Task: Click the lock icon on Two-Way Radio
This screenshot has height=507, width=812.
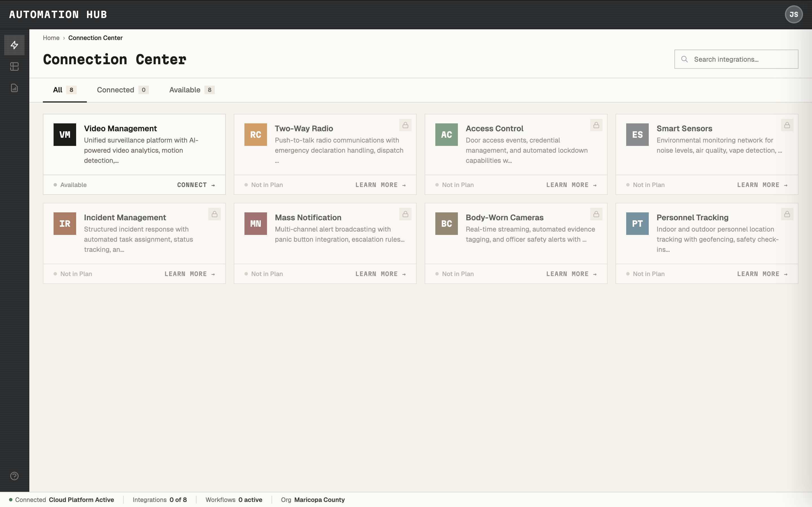Action: pos(405,125)
